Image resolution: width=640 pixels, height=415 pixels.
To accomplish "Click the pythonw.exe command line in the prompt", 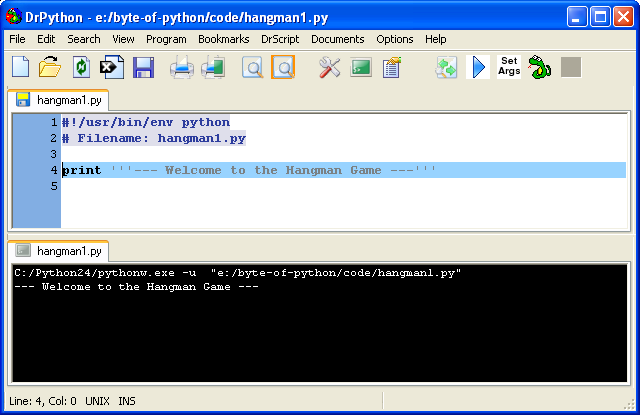I will pos(238,273).
